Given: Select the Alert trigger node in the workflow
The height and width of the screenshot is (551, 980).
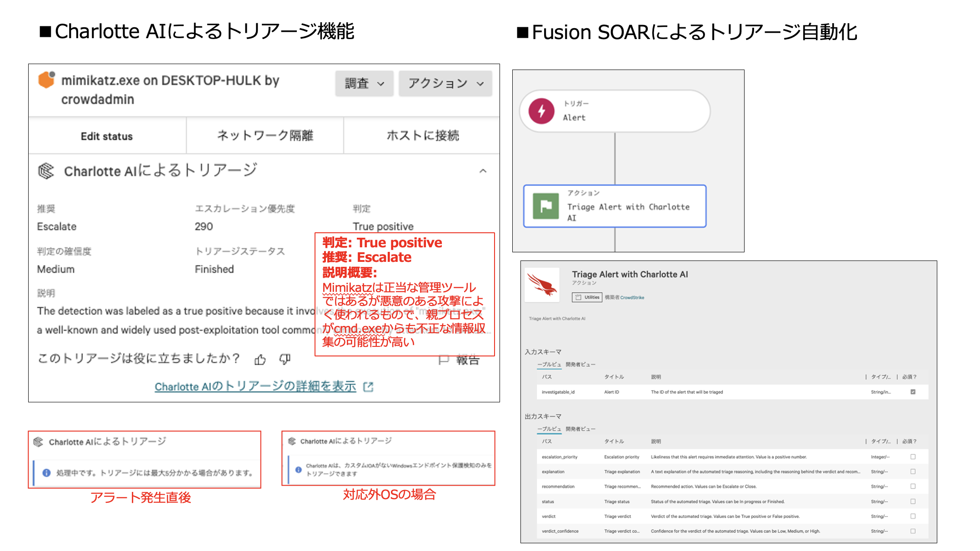Looking at the screenshot, I should (615, 111).
